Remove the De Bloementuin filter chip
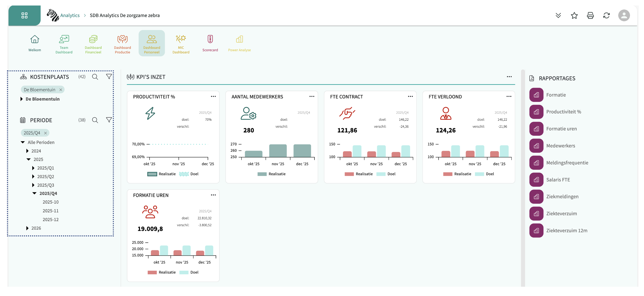This screenshot has height=296, width=644. (61, 90)
